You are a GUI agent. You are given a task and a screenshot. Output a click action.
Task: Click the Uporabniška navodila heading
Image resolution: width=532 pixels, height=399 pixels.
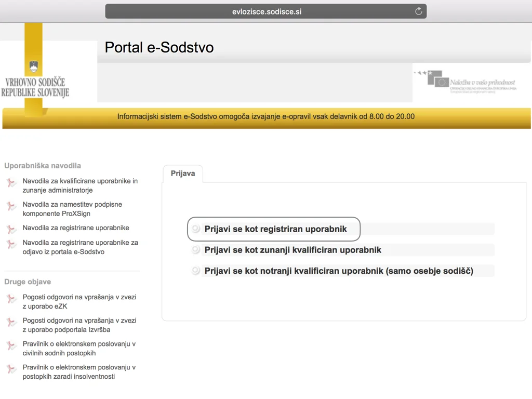pos(43,166)
